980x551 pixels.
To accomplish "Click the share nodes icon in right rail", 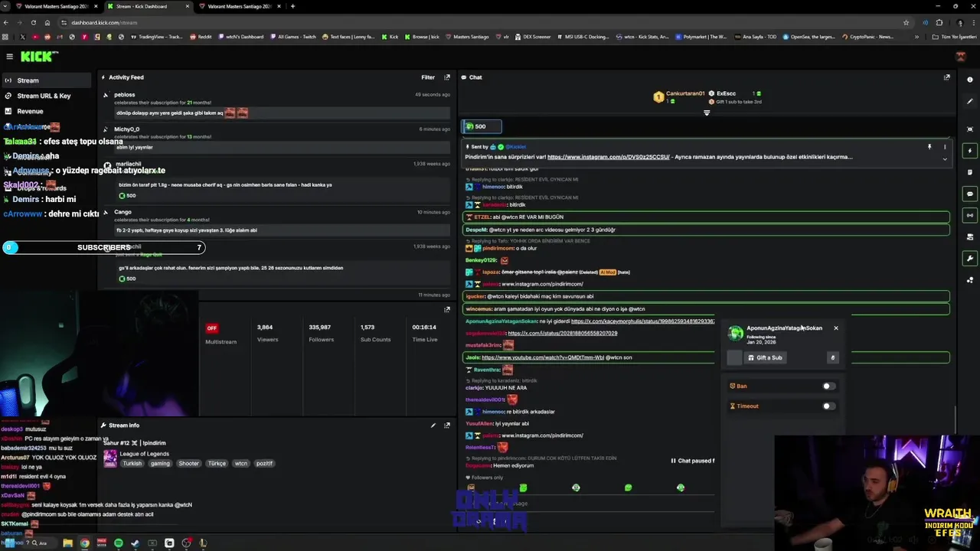I will (970, 280).
